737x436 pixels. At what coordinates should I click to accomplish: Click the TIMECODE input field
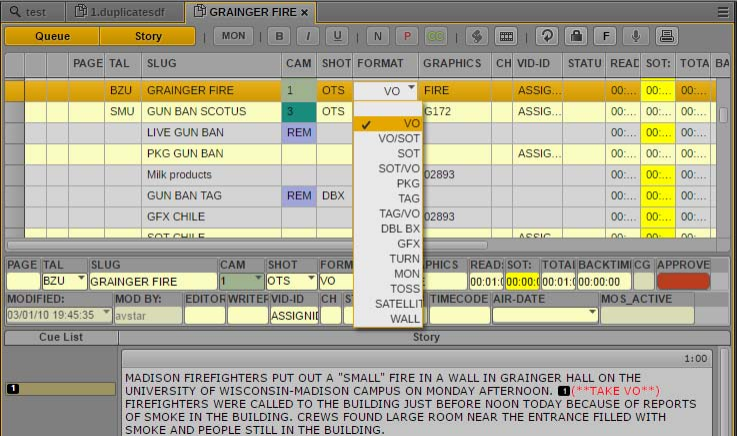(459, 315)
